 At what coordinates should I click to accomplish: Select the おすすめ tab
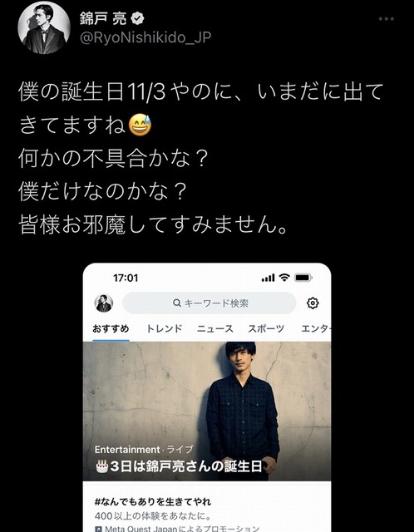tap(111, 329)
